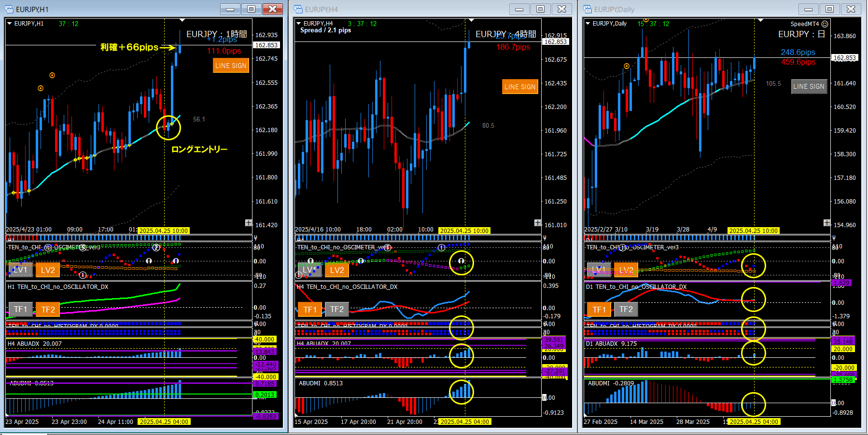Screen dimensions: 868x435
Task: Minimize the EURJPY,H4 chart window
Action: click(x=519, y=9)
